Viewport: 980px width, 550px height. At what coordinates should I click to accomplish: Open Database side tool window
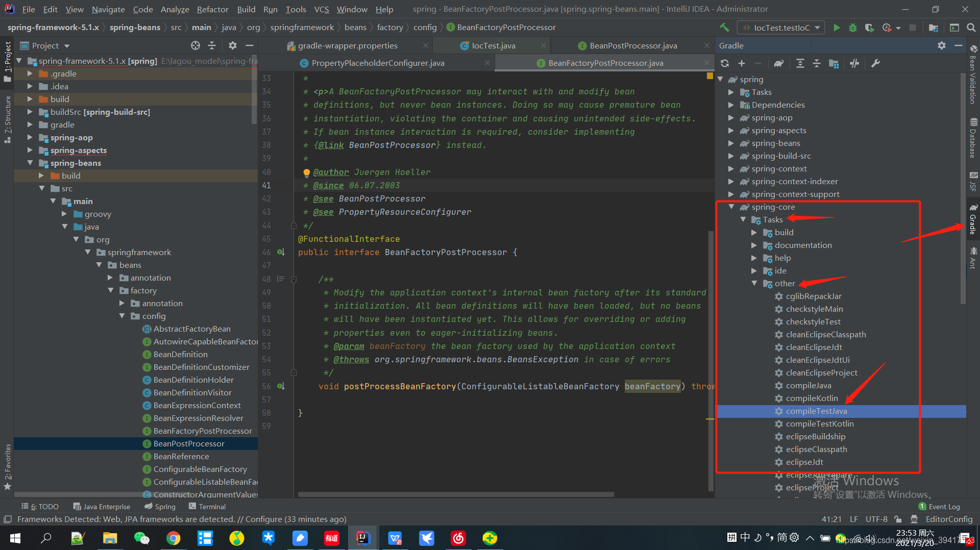973,138
